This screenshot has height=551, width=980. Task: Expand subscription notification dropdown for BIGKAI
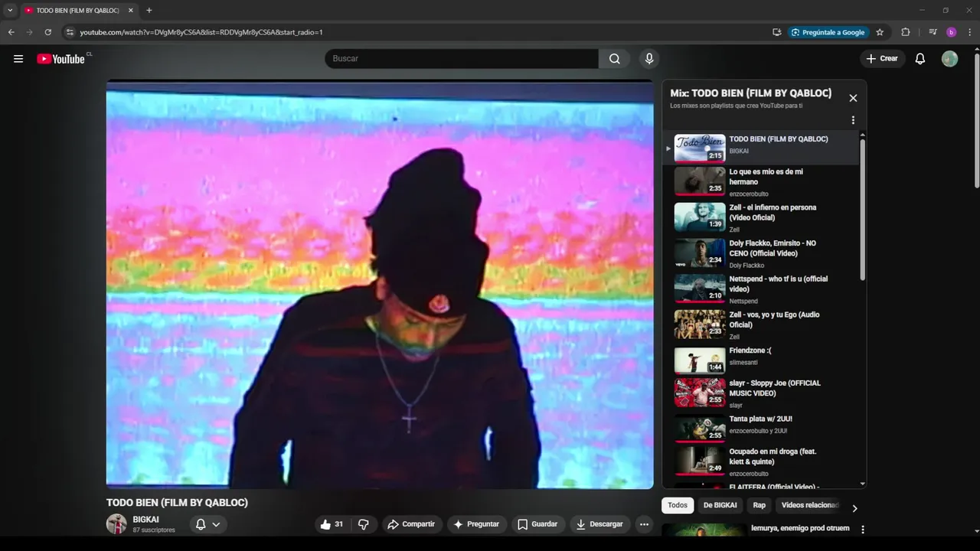(207, 524)
